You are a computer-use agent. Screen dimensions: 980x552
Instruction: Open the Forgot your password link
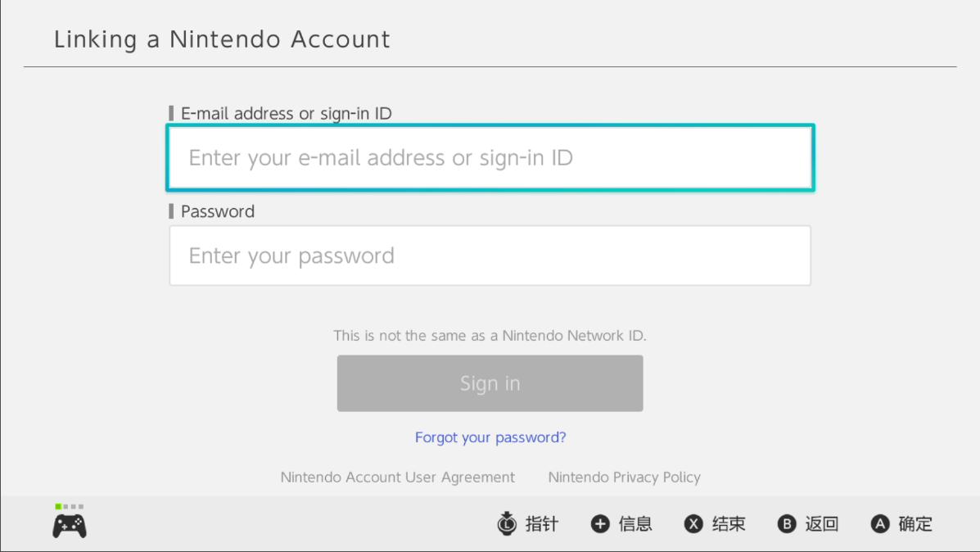pyautogui.click(x=490, y=437)
